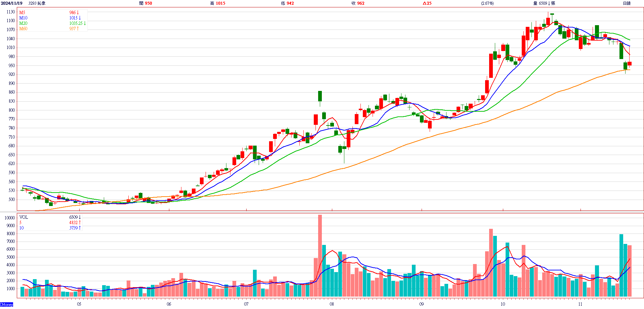This screenshot has width=644, height=309.
Task: Click the 800 price axis label
Action: (12, 110)
